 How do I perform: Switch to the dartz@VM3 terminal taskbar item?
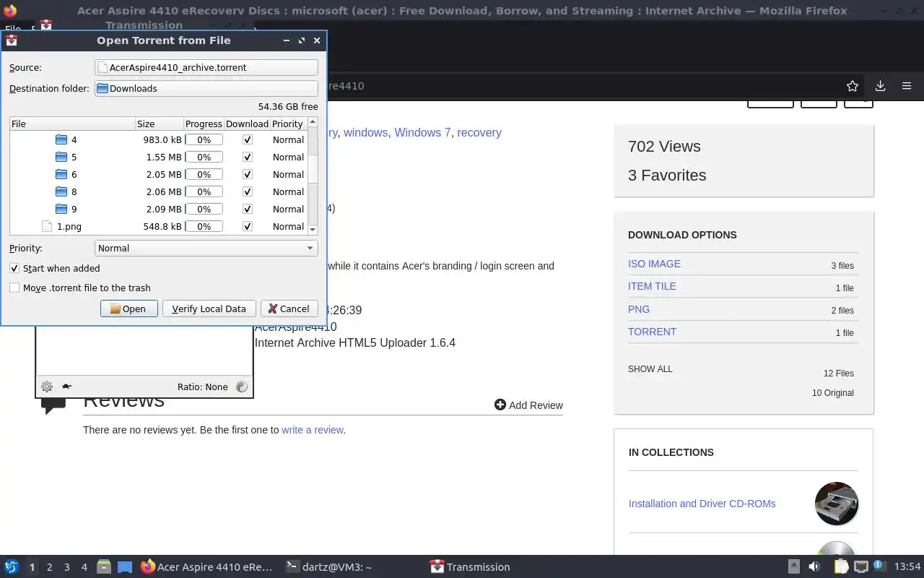(x=329, y=566)
